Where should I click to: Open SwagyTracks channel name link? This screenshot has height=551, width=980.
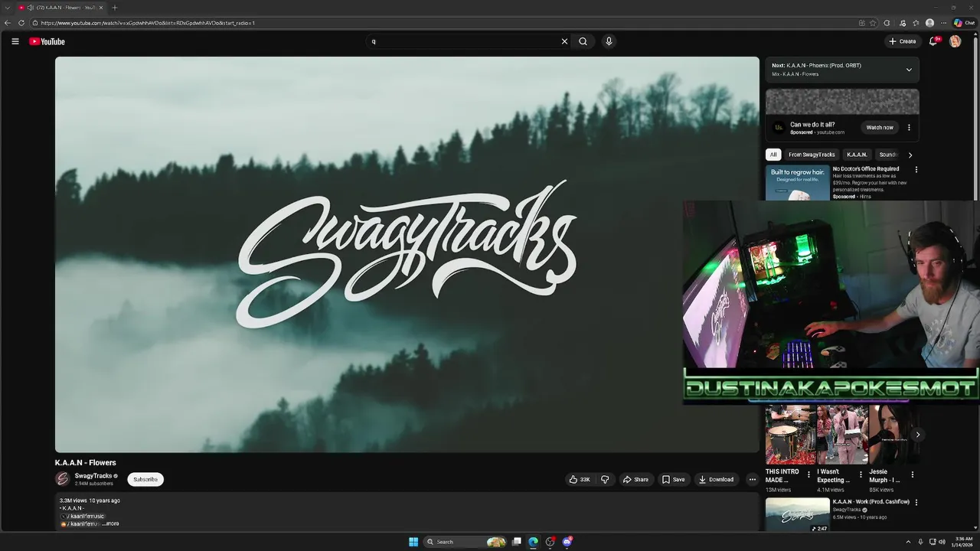point(93,476)
